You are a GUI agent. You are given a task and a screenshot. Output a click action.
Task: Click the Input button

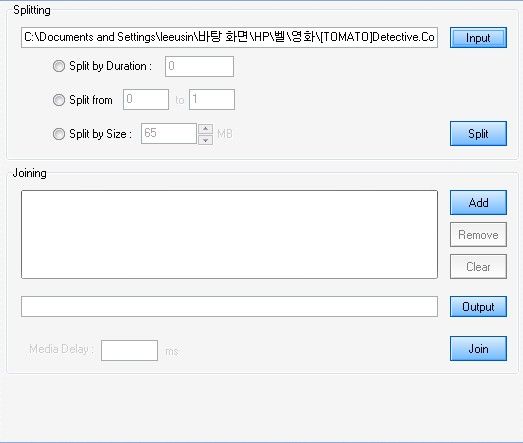click(x=478, y=38)
